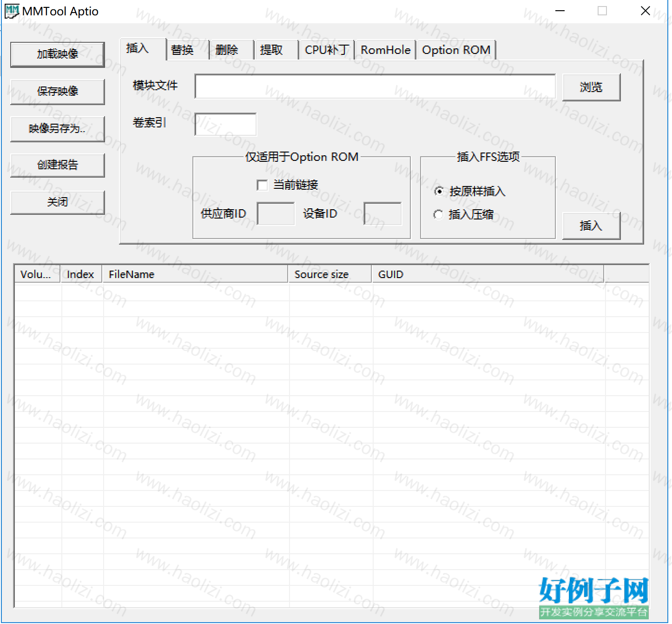
Task: Click the MMTool Aptio title bar icon
Action: click(12, 11)
